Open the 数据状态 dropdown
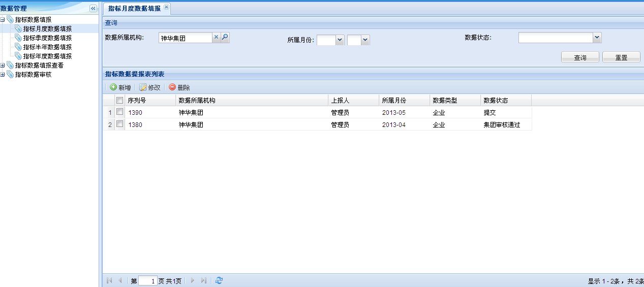This screenshot has height=287, width=644. pyautogui.click(x=597, y=38)
